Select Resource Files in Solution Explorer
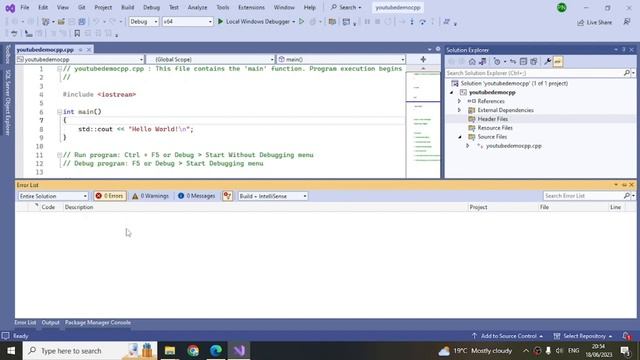Image resolution: width=640 pixels, height=360 pixels. point(495,128)
